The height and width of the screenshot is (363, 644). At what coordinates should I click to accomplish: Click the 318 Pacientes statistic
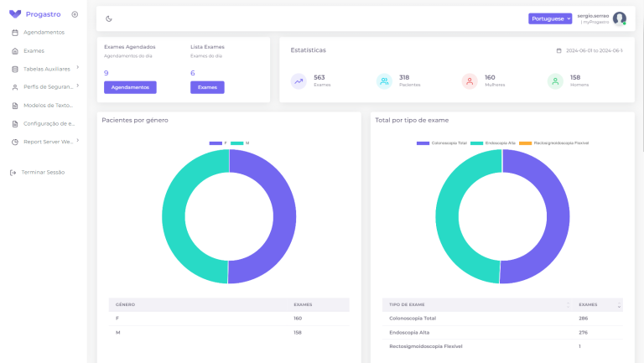409,80
